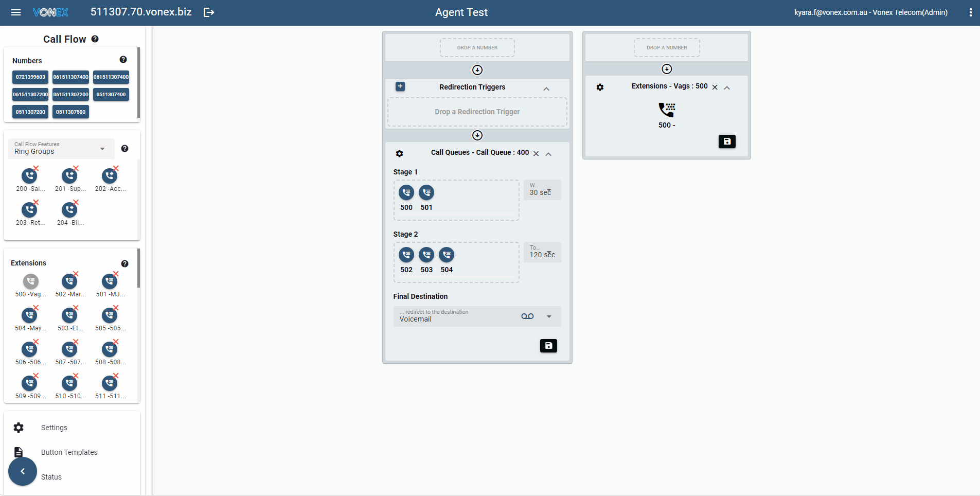Open Settings in the sidebar

coord(54,428)
